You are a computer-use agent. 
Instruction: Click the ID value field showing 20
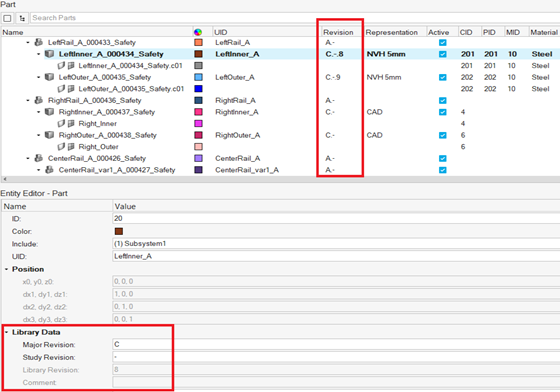pyautogui.click(x=336, y=218)
